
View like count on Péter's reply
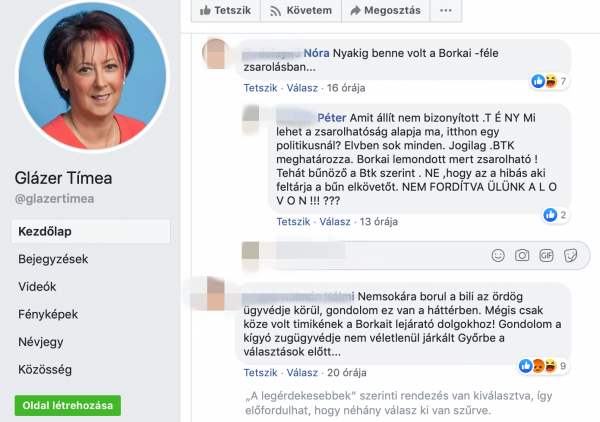click(x=556, y=215)
